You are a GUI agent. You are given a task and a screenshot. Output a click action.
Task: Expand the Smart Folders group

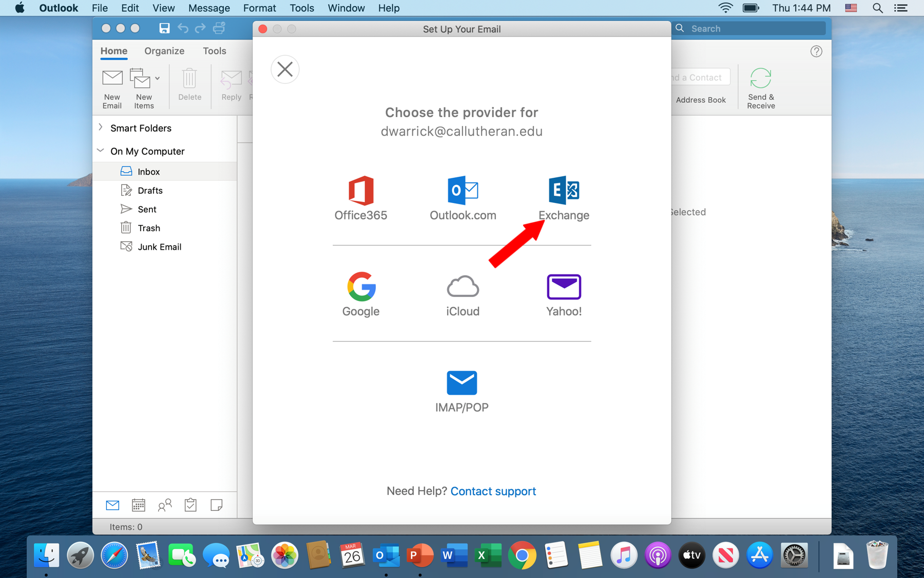tap(101, 127)
